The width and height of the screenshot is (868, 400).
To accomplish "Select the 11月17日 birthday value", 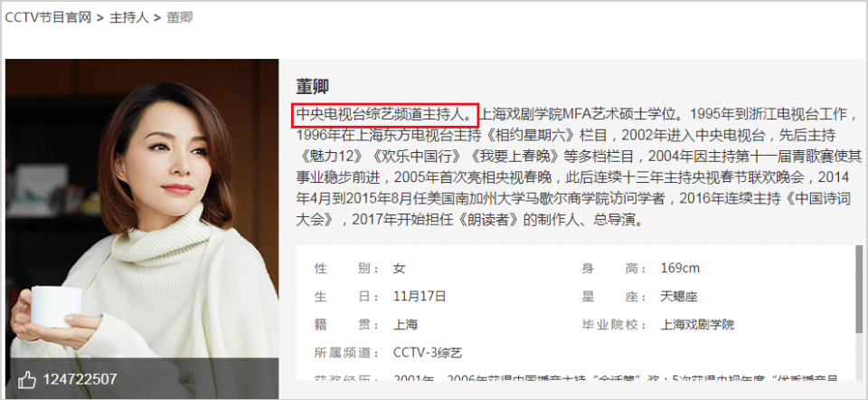I will [x=420, y=297].
